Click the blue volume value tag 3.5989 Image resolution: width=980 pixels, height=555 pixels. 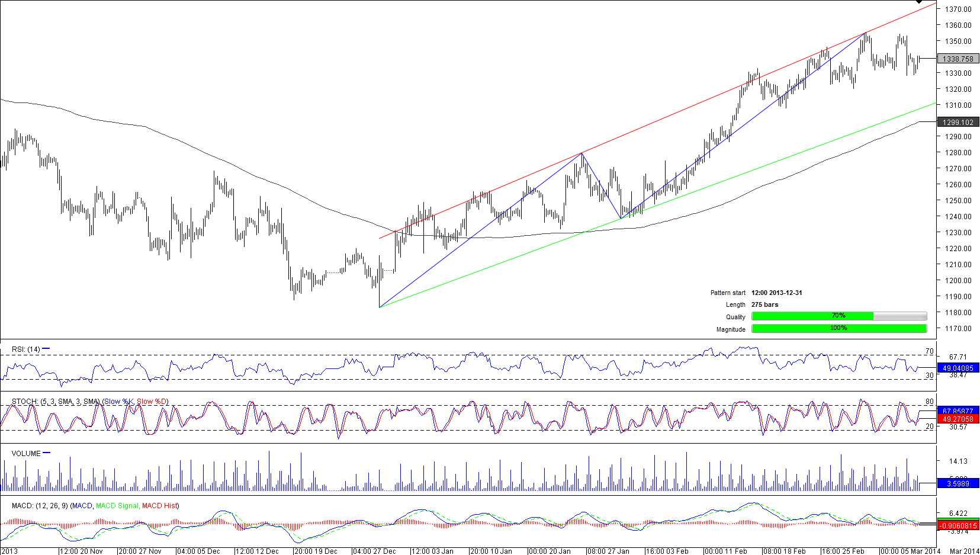(957, 483)
